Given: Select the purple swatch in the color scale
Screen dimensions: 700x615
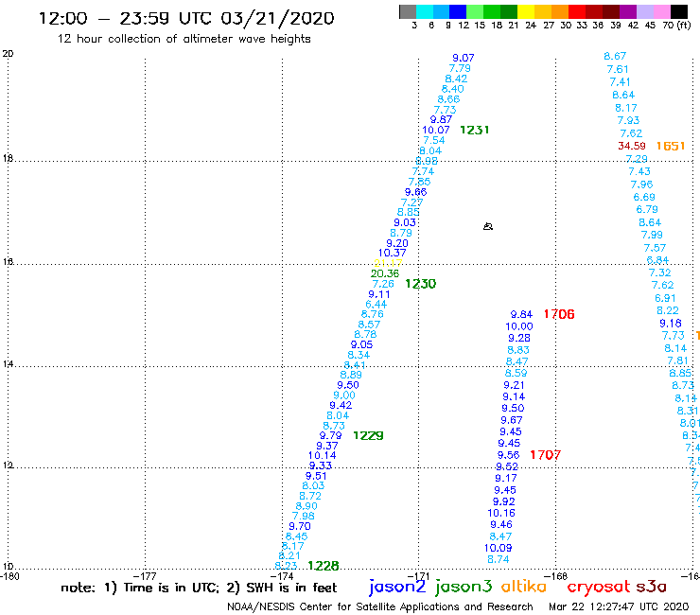Looking at the screenshot, I should [x=627, y=11].
